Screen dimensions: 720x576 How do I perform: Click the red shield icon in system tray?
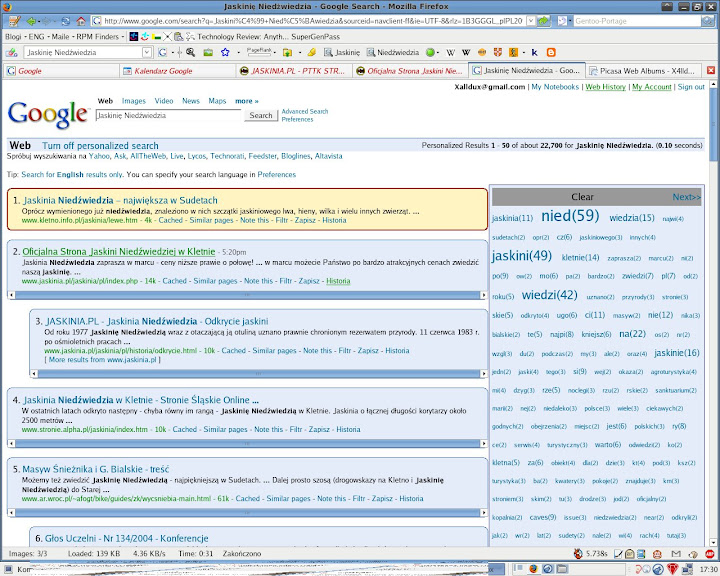672,569
